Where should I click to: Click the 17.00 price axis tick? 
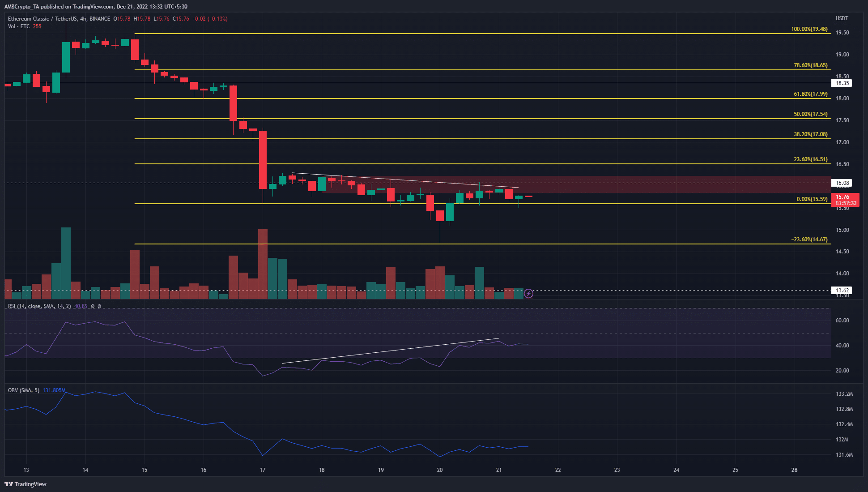pyautogui.click(x=842, y=142)
